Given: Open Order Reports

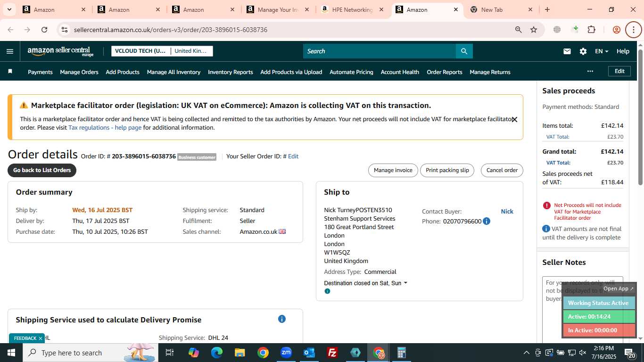Looking at the screenshot, I should coord(445,72).
